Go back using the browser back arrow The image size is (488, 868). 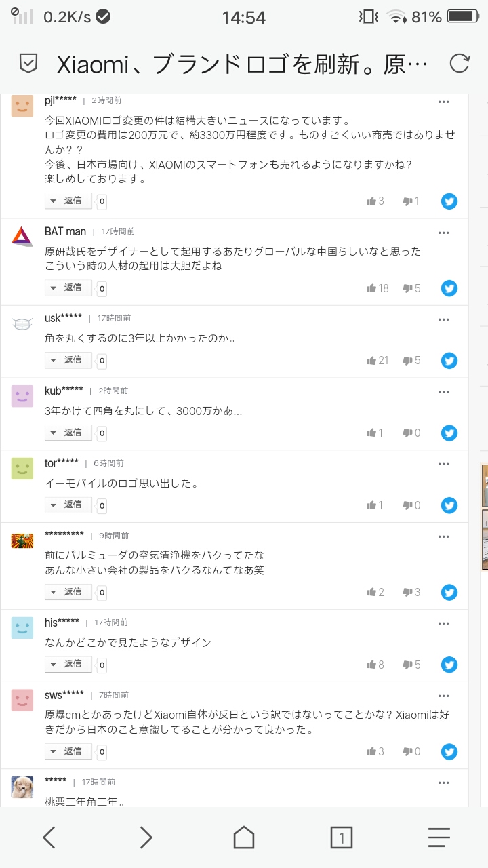(x=49, y=837)
